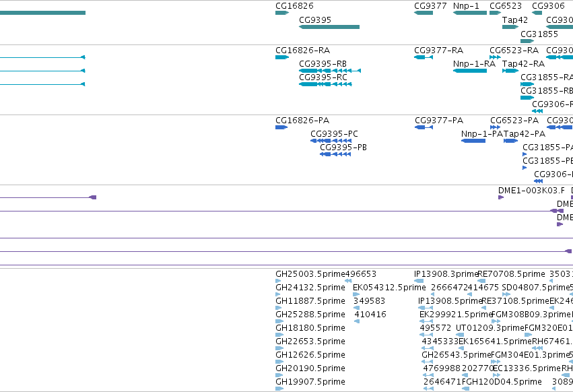Image resolution: width=573 pixels, height=392 pixels.
Task: Click the DME1-003K03.F label
Action: (531, 191)
